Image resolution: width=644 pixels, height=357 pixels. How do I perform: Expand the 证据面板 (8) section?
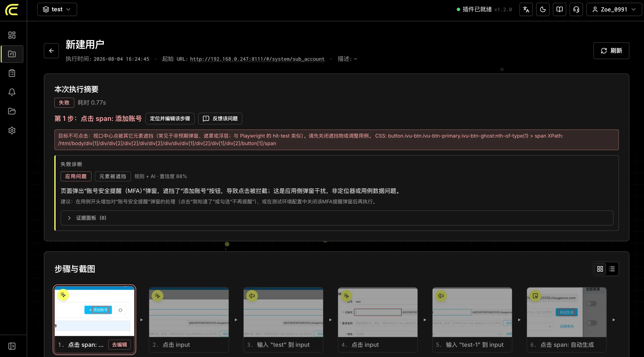click(x=337, y=218)
